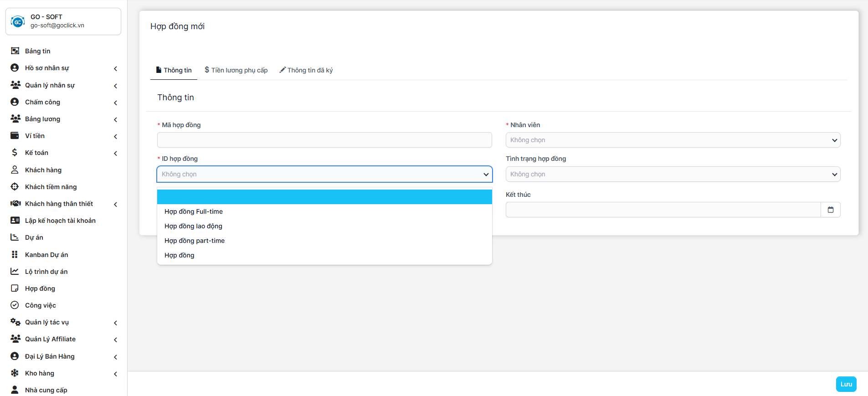Click the Kho hàng snowflake icon
The image size is (868, 396).
pos(15,373)
